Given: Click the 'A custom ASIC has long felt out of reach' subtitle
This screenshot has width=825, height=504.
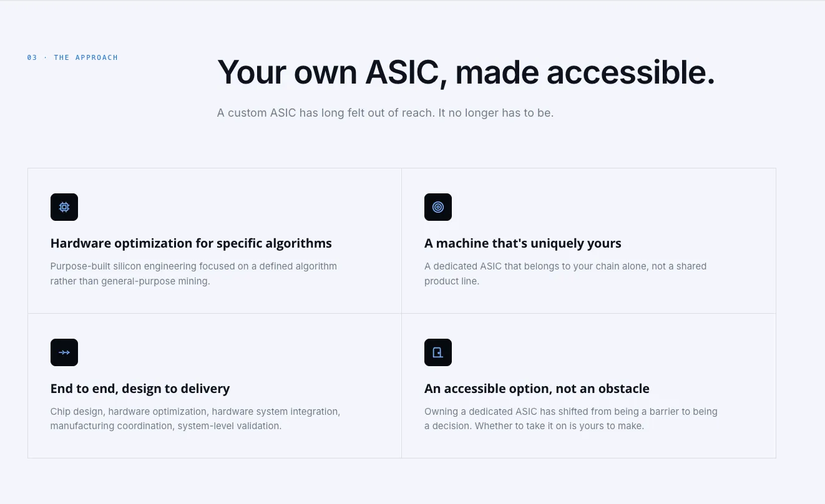Looking at the screenshot, I should pyautogui.click(x=385, y=113).
